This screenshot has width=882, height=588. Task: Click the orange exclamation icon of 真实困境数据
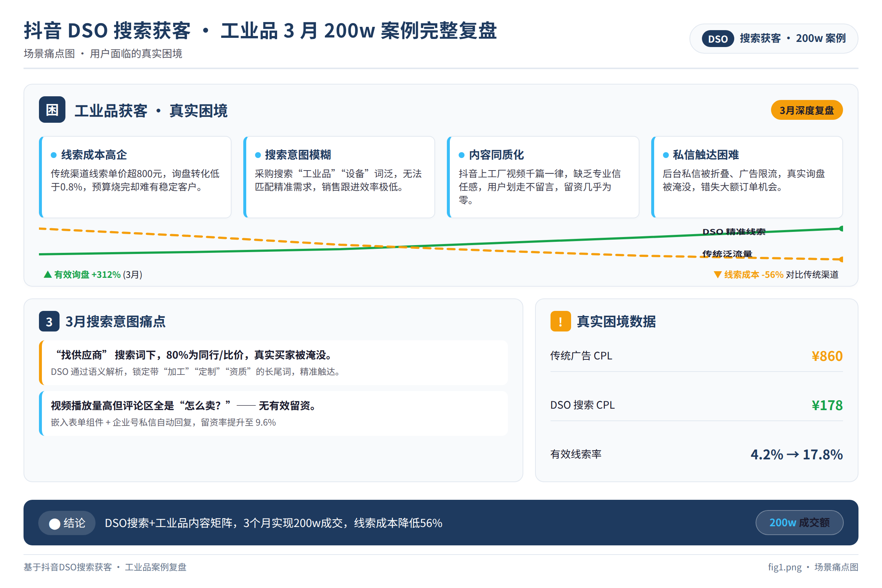coord(561,321)
